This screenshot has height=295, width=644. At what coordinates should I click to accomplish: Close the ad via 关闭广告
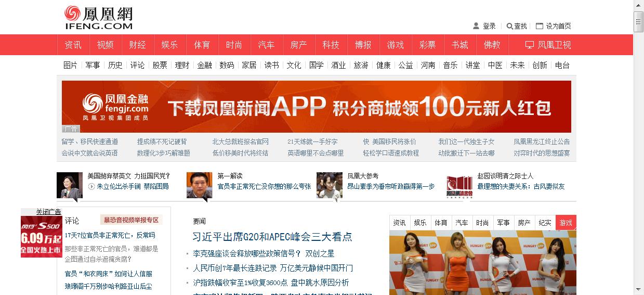[48, 212]
